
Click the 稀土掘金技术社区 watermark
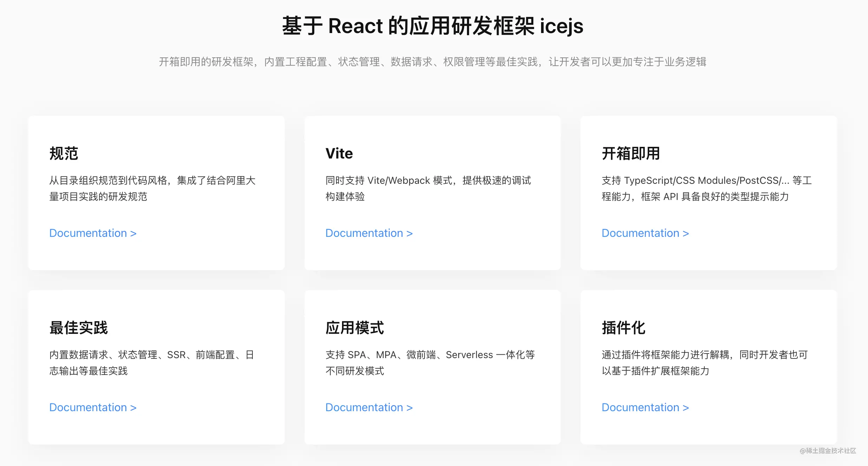(828, 451)
